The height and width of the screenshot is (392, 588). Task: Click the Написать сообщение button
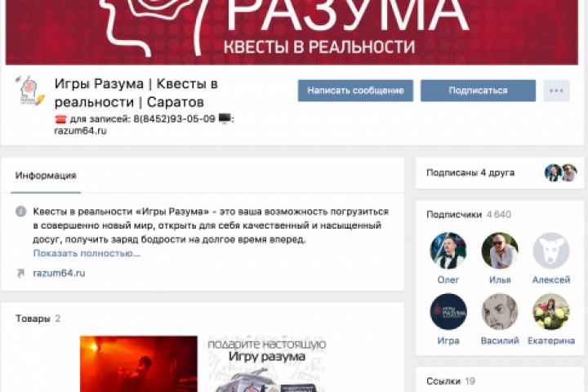[x=355, y=91]
